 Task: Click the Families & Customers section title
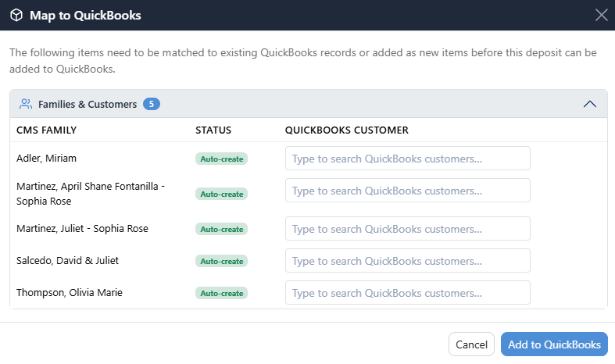[x=88, y=105]
